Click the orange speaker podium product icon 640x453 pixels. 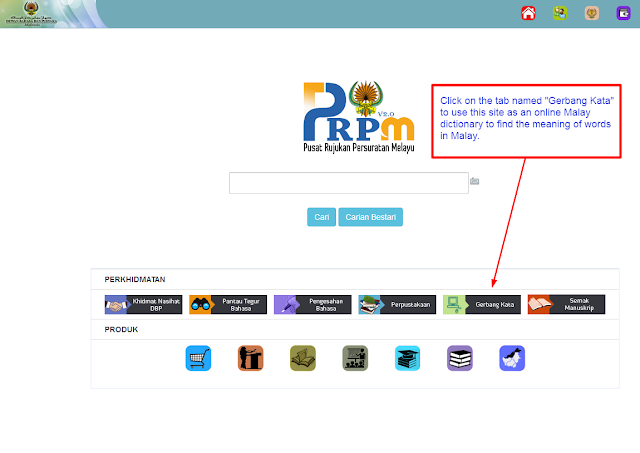click(251, 358)
